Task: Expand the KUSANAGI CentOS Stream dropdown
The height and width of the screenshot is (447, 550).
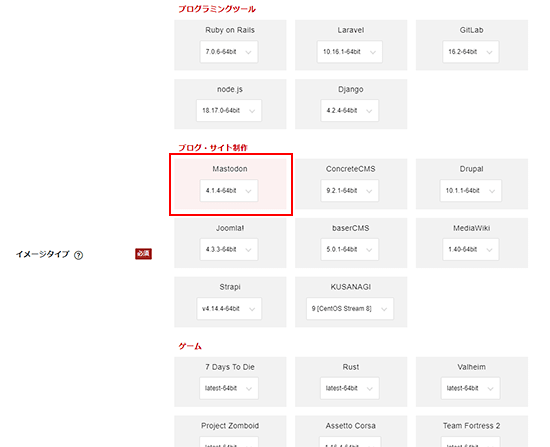Action: [350, 308]
